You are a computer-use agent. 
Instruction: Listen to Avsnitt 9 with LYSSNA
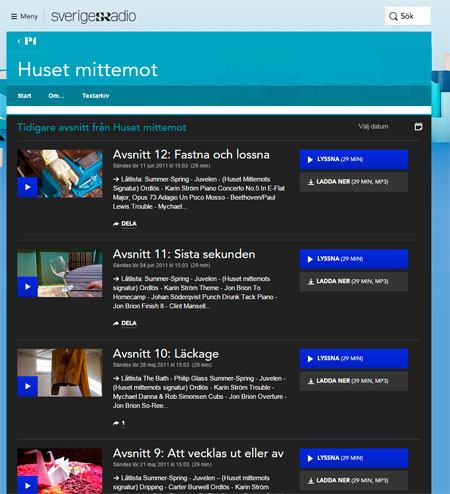click(354, 458)
